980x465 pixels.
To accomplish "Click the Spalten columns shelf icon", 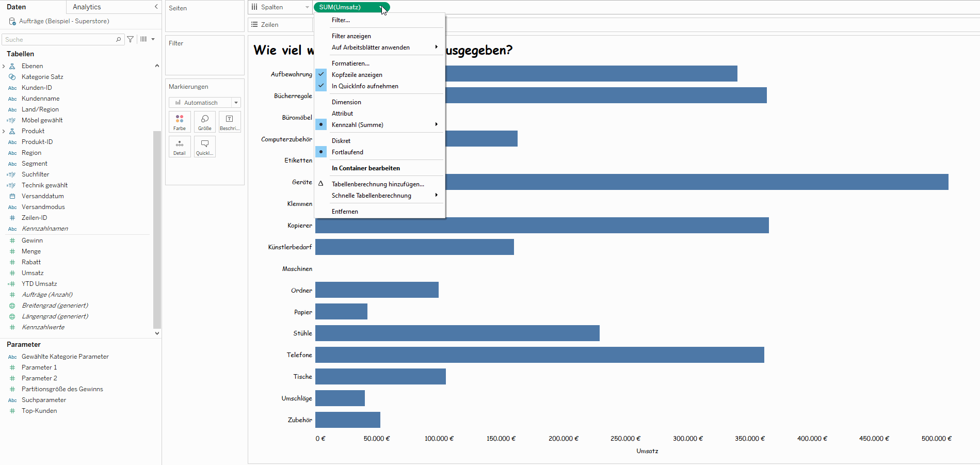I will [x=254, y=7].
